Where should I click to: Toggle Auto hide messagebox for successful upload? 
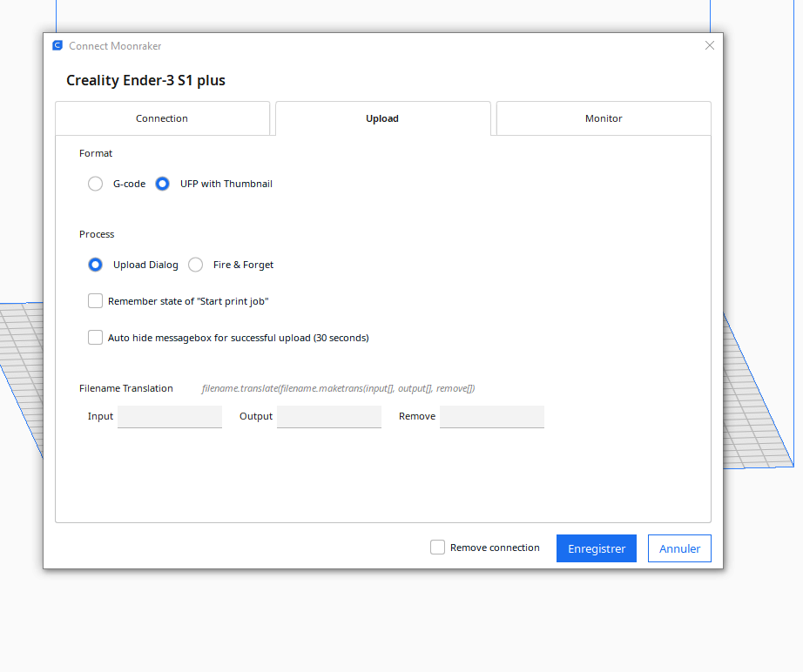[96, 338]
